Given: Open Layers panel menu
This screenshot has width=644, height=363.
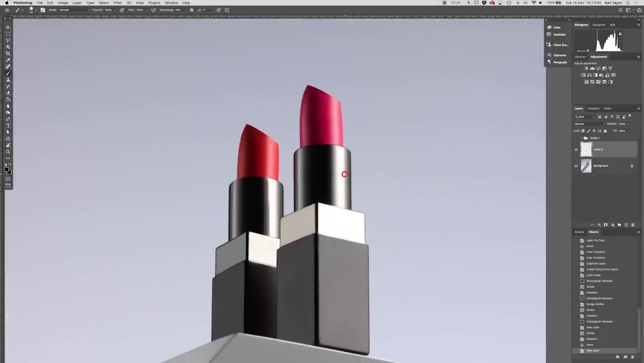Looking at the screenshot, I should (639, 108).
